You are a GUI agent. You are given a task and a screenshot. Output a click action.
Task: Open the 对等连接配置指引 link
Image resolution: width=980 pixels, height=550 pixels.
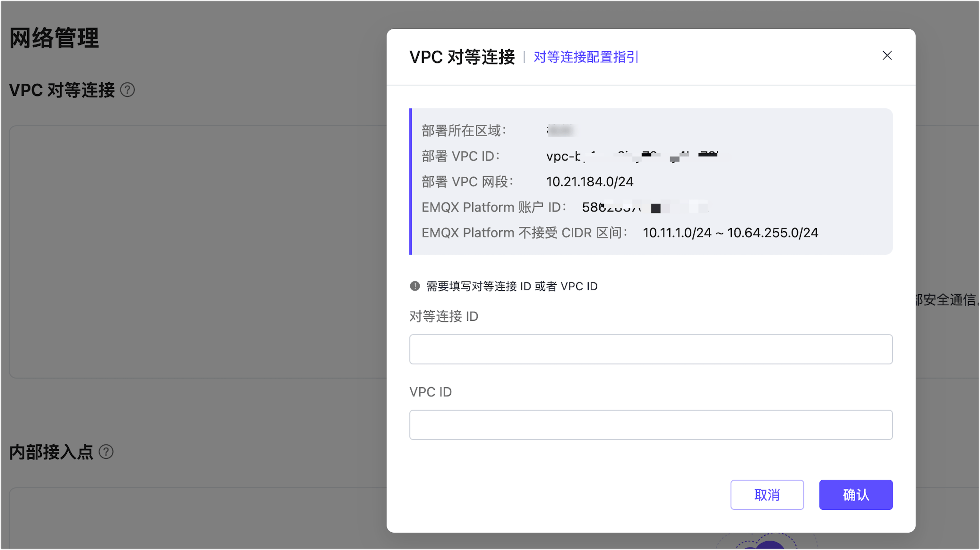586,57
